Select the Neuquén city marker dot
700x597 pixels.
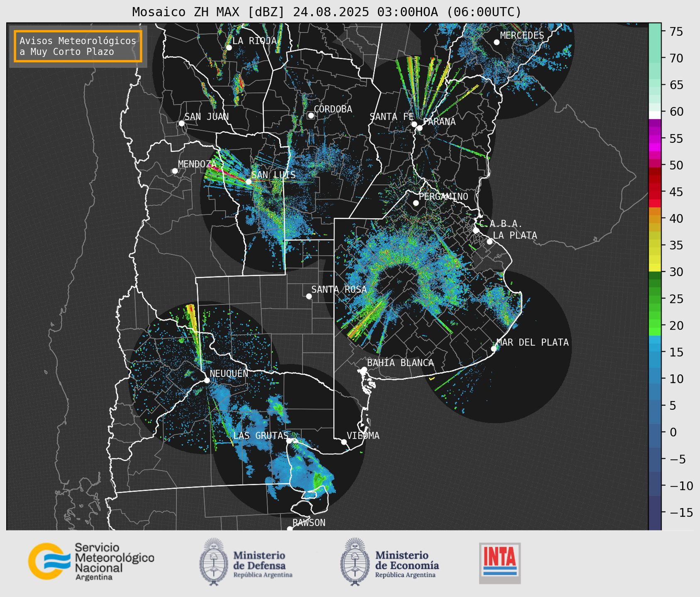coord(207,380)
